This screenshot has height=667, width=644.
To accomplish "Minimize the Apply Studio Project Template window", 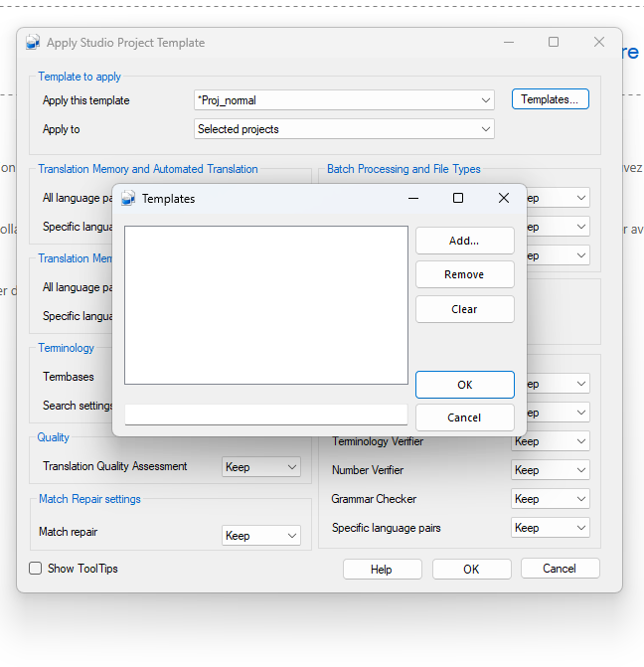I will click(509, 42).
